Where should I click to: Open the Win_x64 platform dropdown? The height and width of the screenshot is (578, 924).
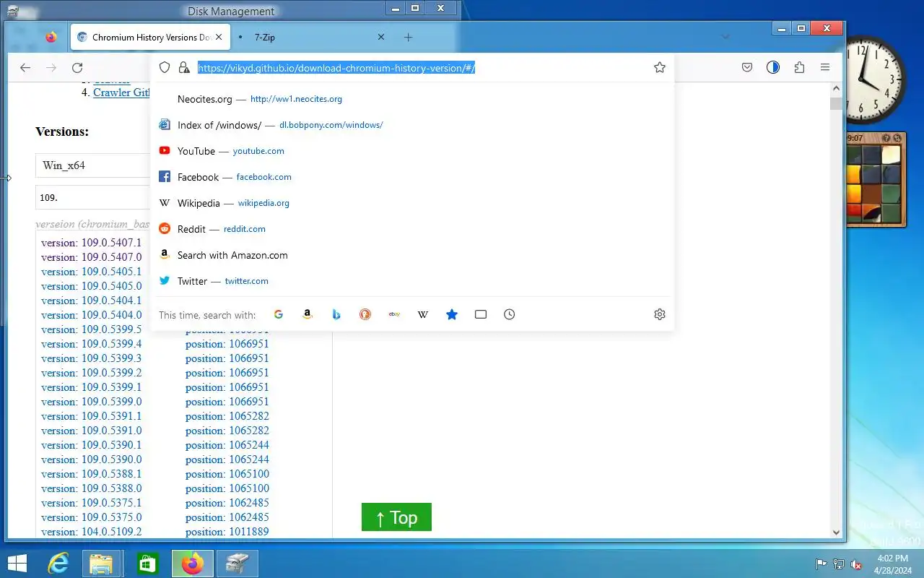[x=94, y=165]
